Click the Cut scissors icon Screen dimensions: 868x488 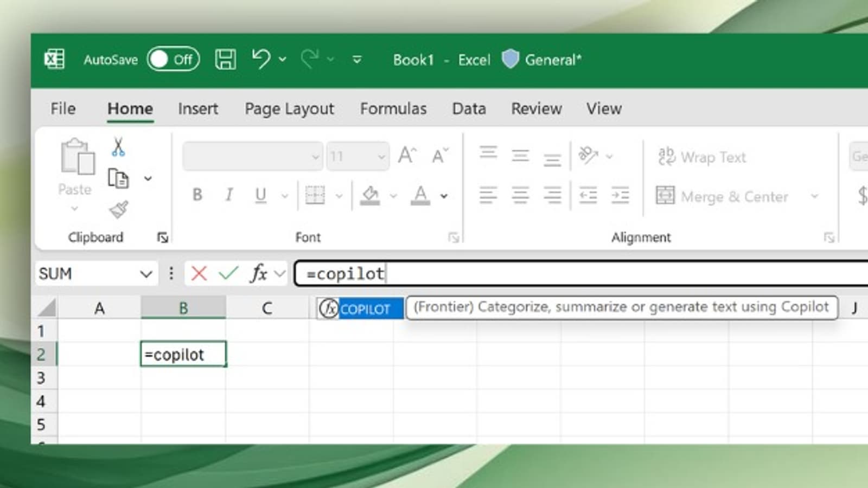pyautogui.click(x=118, y=147)
